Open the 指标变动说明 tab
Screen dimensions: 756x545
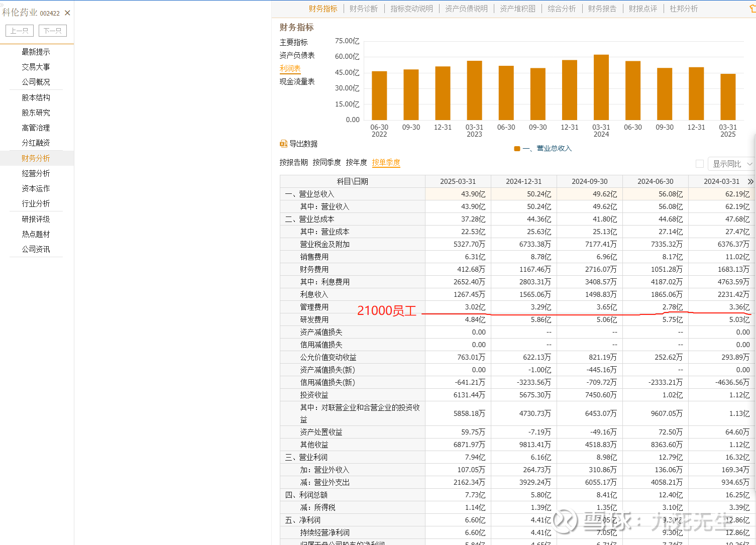411,9
